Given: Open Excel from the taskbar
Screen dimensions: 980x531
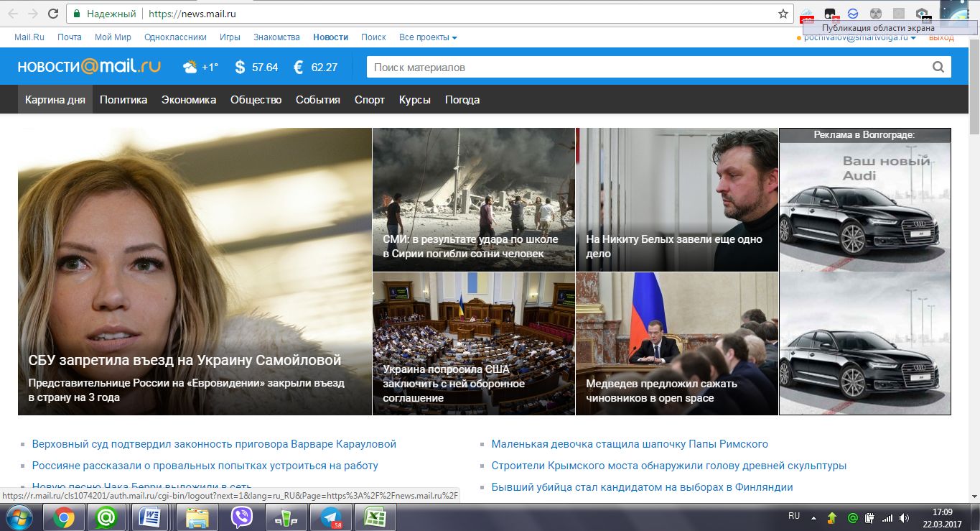Looking at the screenshot, I should tap(374, 517).
